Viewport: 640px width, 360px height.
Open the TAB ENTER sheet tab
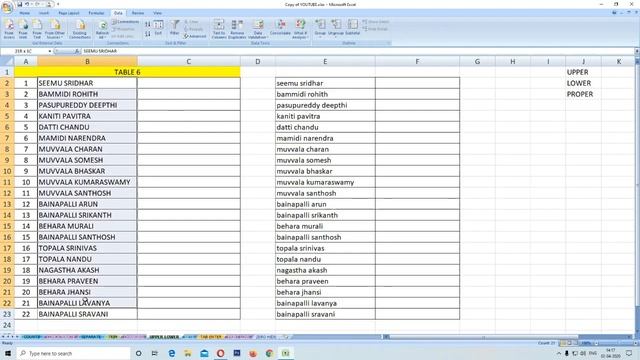pyautogui.click(x=211, y=337)
